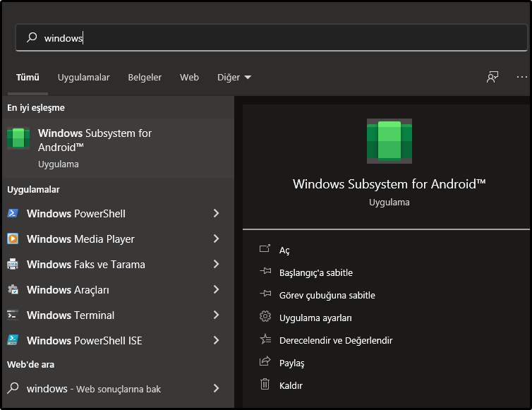Click the Windows Terminal icon

coord(13,315)
